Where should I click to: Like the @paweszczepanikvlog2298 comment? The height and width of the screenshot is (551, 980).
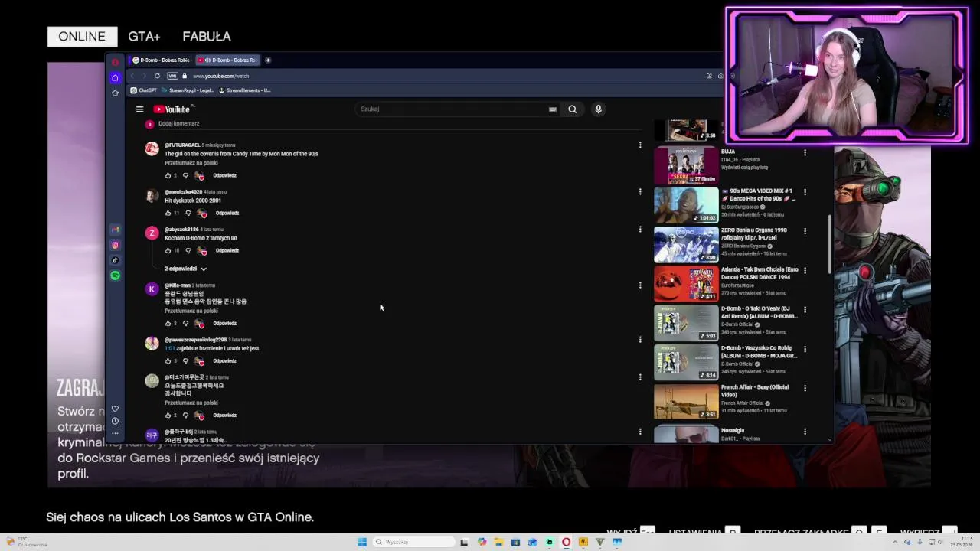click(x=168, y=360)
